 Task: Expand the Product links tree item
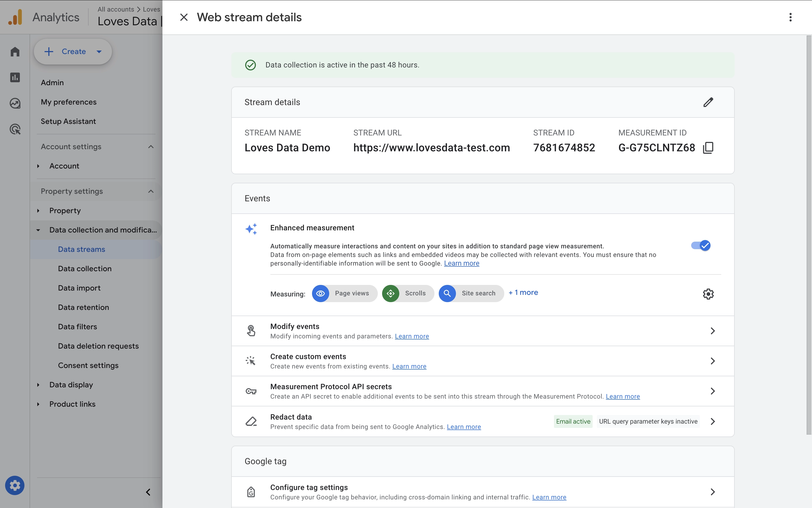click(x=38, y=404)
